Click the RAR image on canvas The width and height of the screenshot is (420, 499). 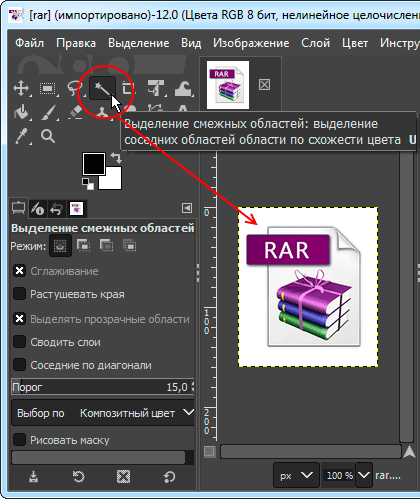308,287
